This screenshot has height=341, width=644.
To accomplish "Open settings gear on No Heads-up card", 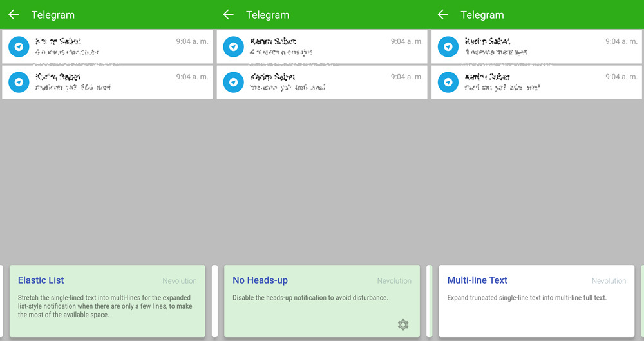I will pos(403,324).
